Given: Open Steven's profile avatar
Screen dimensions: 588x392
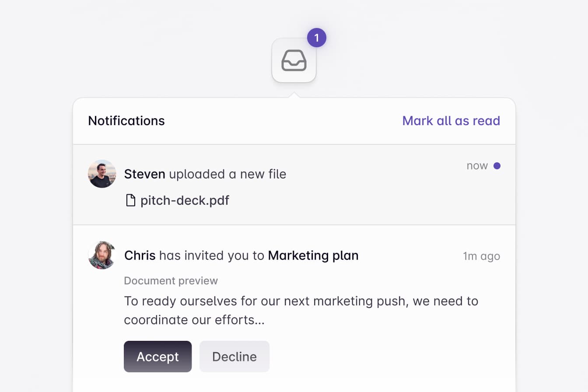Looking at the screenshot, I should pyautogui.click(x=102, y=174).
